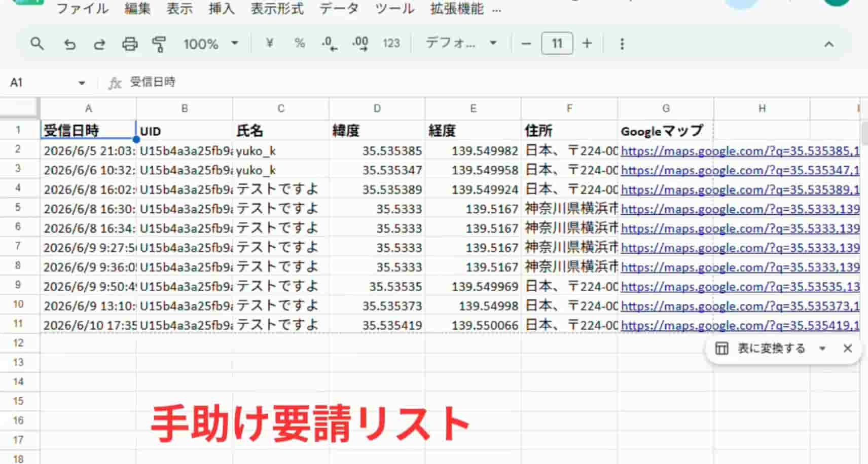Open maps link with q=35.535419 in row 11
The image size is (868, 464).
(x=740, y=325)
